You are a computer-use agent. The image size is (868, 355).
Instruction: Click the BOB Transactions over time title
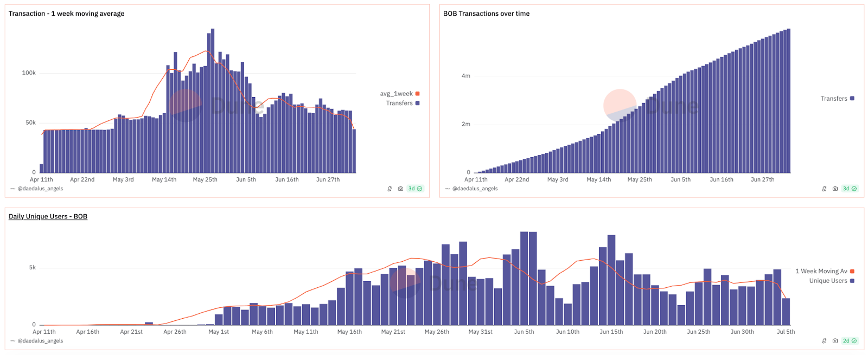point(486,14)
